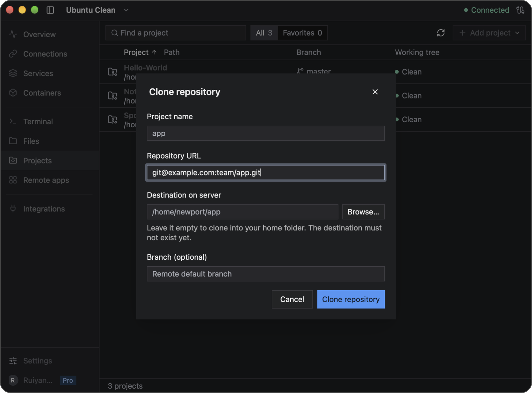Open the Containers section
The width and height of the screenshot is (532, 393).
(50, 93)
